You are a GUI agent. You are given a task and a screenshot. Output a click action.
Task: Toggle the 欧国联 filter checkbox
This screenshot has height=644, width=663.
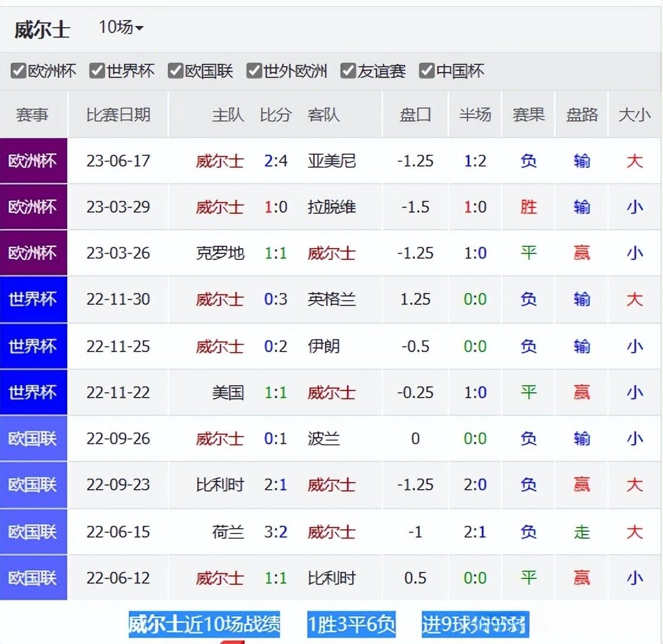point(175,71)
